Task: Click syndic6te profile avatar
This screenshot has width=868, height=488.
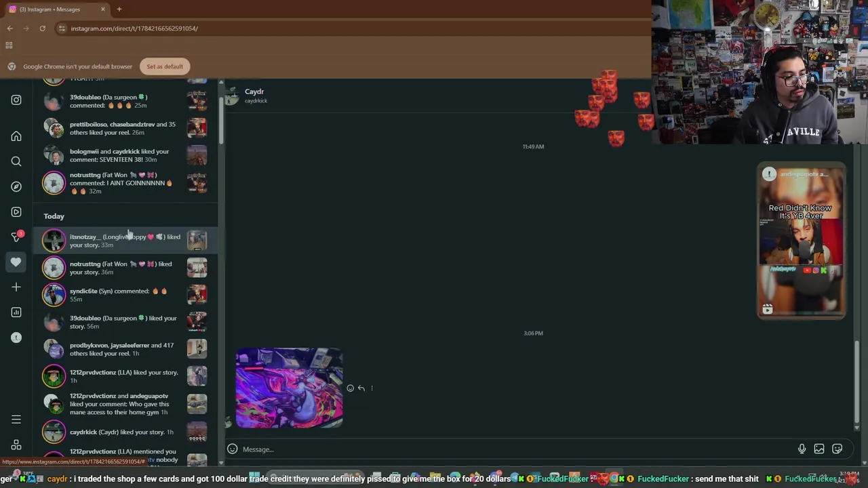Action: (x=54, y=295)
